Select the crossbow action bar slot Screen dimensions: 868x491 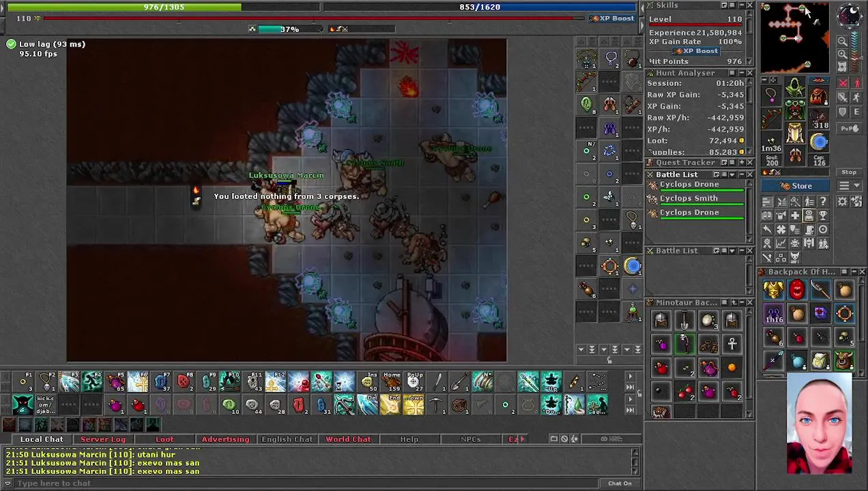click(x=344, y=405)
